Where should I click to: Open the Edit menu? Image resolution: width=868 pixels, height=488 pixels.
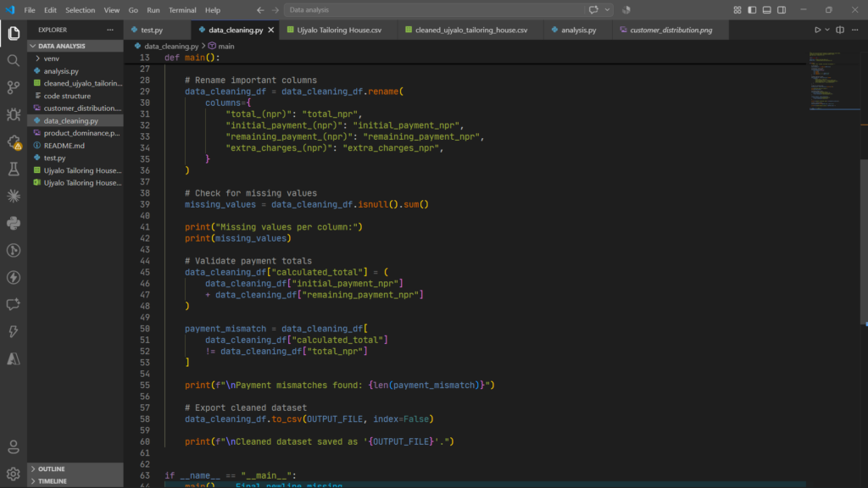point(50,10)
